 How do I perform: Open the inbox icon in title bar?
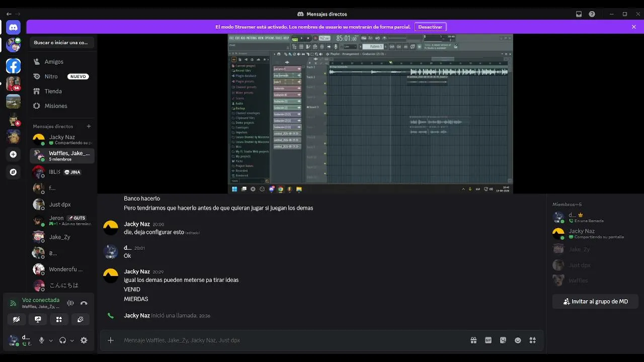coord(579,14)
